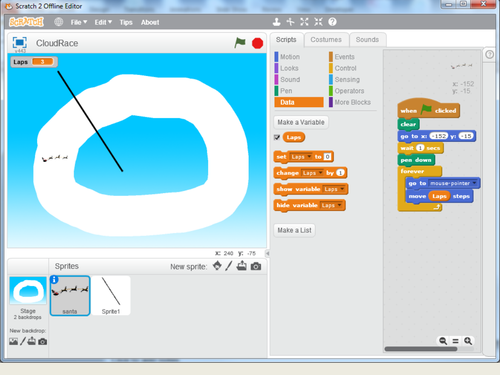Viewport: 500px width, 375px height.
Task: Select the Shrink sprite tool
Action: point(318,22)
